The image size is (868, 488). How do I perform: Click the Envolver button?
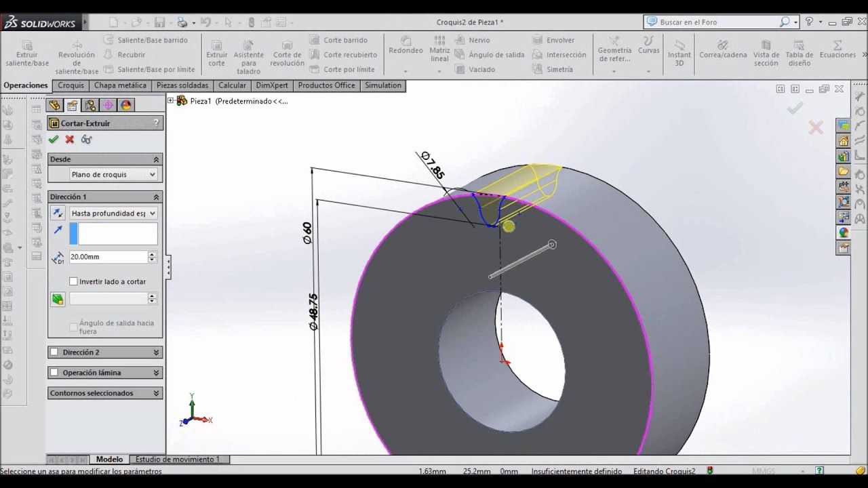pyautogui.click(x=554, y=40)
